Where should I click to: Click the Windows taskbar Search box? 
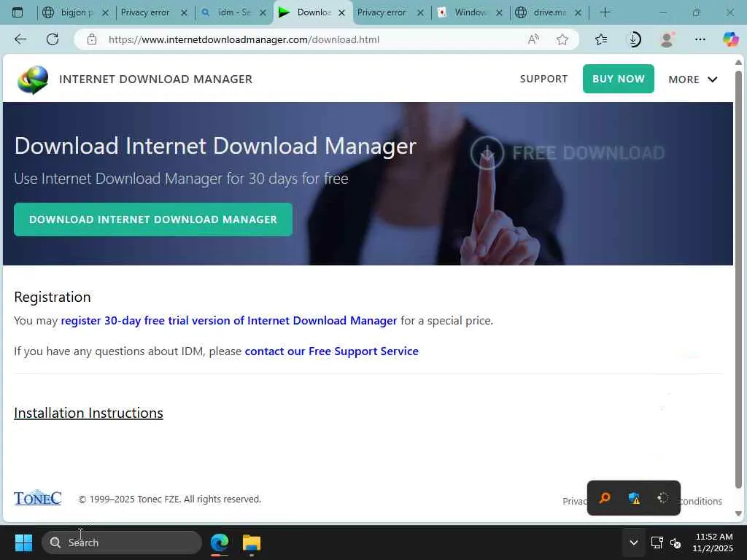[122, 542]
